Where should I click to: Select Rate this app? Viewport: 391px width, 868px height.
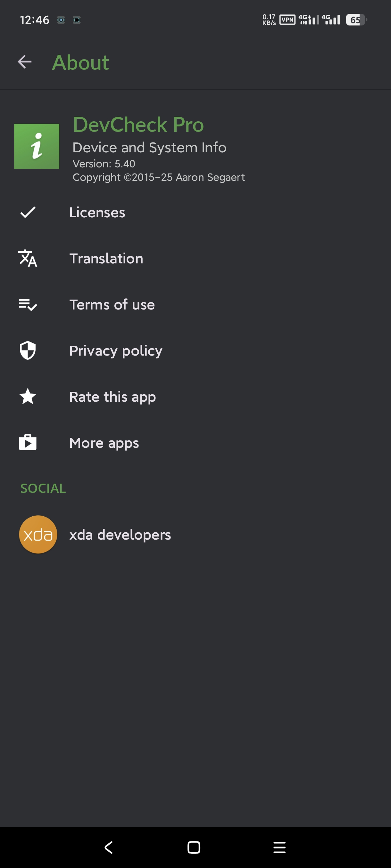[x=195, y=397]
